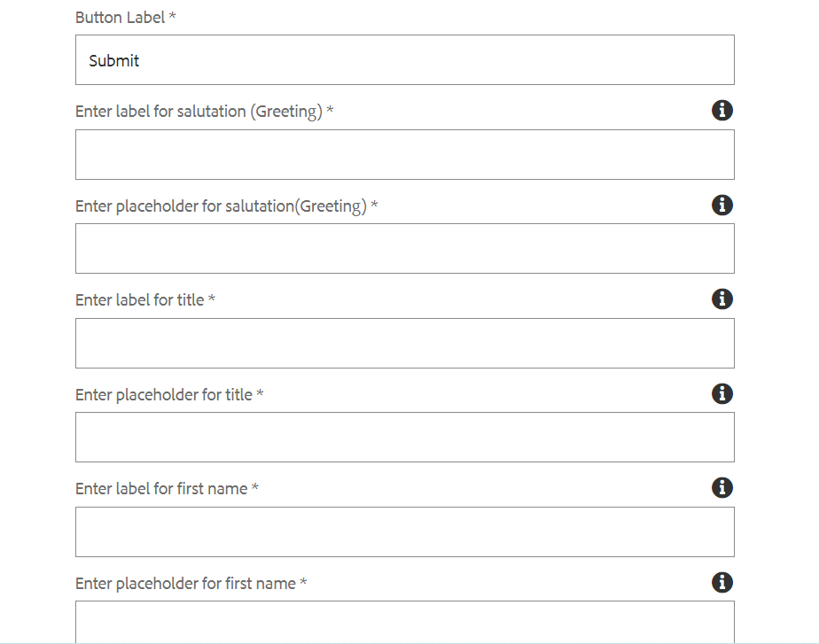The width and height of the screenshot is (819, 644).
Task: Select the placeholder for first name input
Action: click(405, 622)
